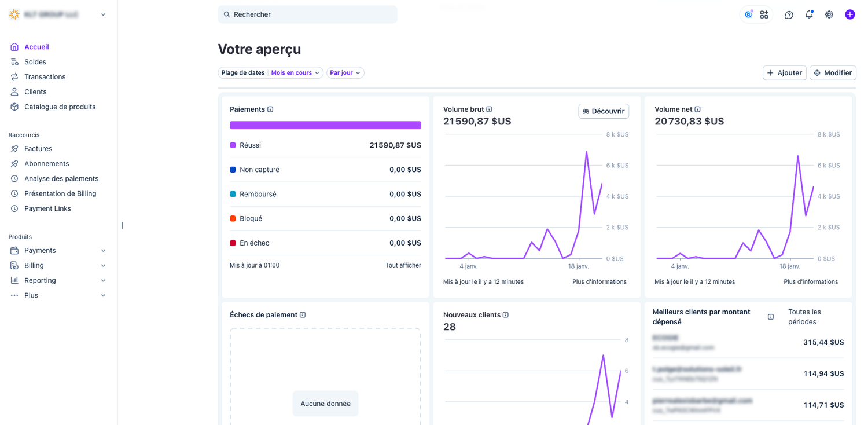Click the Volume net total 20730,83 $US

689,121
